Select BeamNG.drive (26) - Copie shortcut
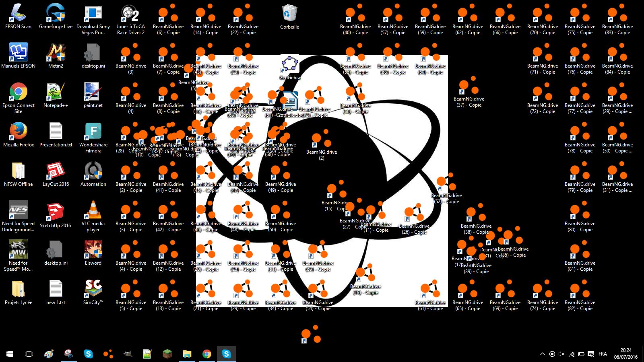 (x=414, y=219)
